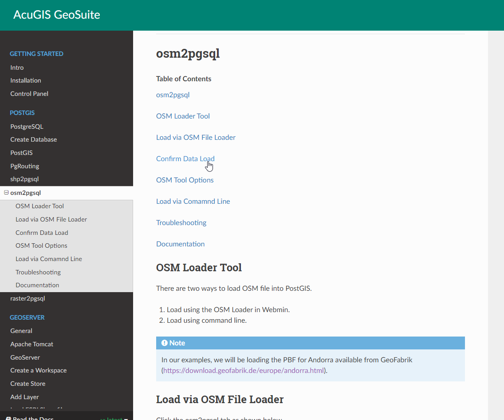Screen dimensions: 504x420
Task: Select PgRouting in the sidebar
Action: point(25,166)
